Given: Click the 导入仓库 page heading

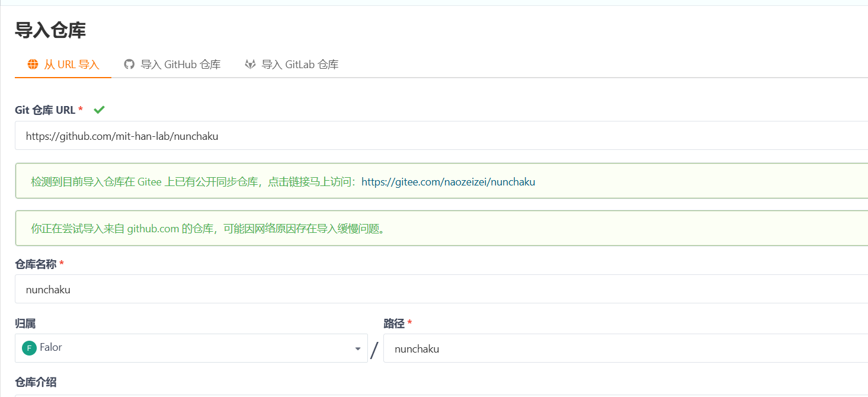Looking at the screenshot, I should click(x=50, y=30).
